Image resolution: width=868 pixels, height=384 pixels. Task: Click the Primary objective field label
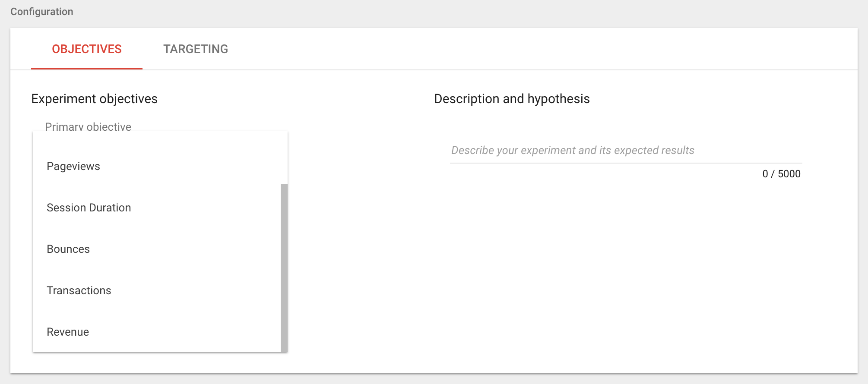pyautogui.click(x=88, y=126)
